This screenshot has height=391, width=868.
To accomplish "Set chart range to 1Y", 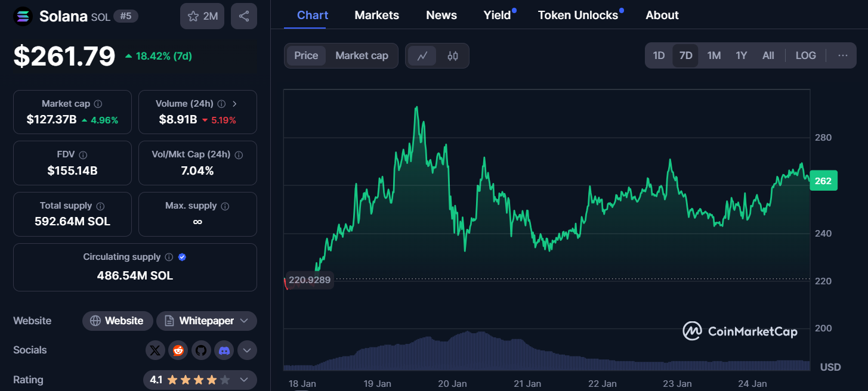I will coord(742,55).
